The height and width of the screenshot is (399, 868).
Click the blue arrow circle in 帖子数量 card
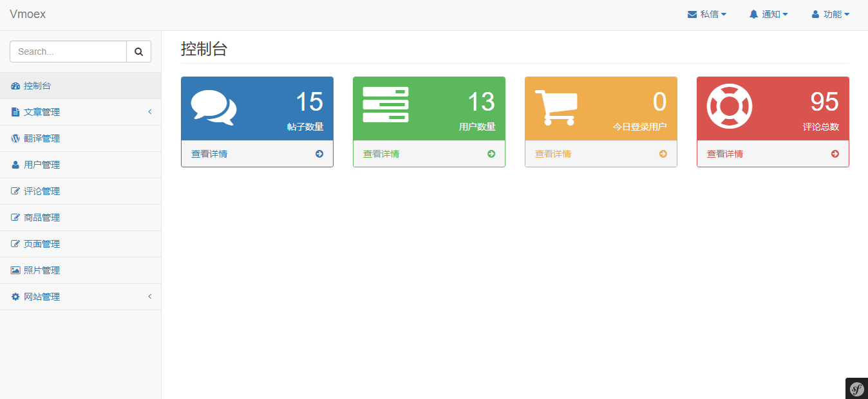tap(319, 154)
